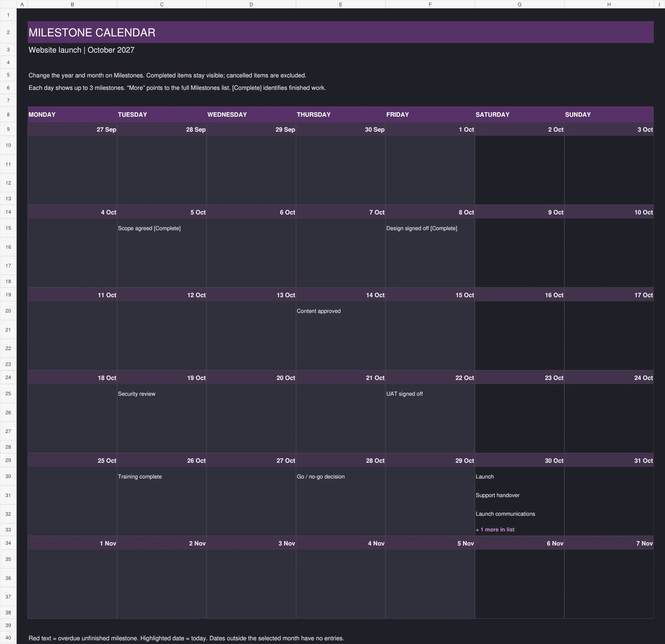Open the '+ 1 more in list' link
The height and width of the screenshot is (644, 665).
[x=495, y=529]
